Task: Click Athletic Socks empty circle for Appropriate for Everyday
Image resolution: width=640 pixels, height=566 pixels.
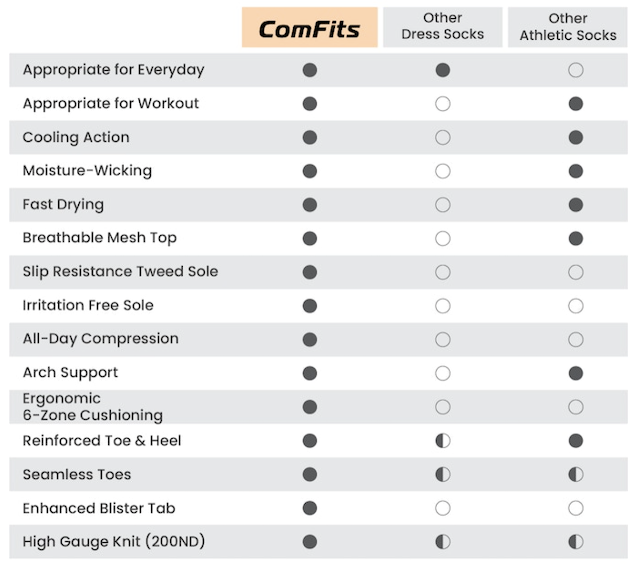Action: click(575, 70)
